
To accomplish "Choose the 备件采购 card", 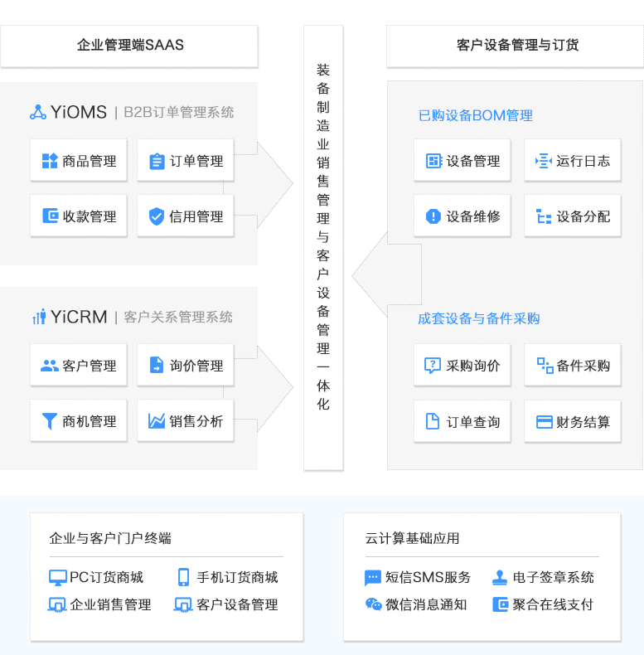I will 573,365.
